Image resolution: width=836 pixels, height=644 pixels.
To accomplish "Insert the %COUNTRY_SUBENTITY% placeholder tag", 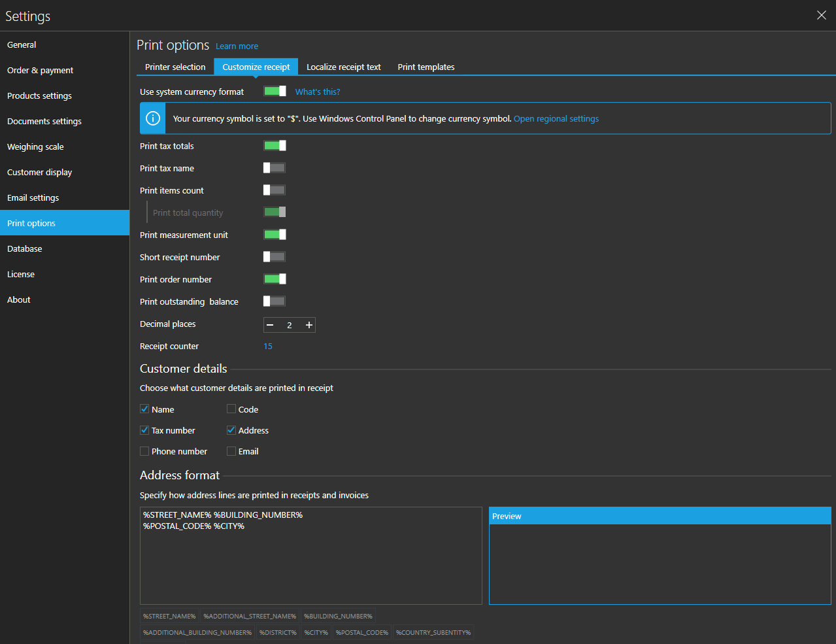I will [433, 632].
